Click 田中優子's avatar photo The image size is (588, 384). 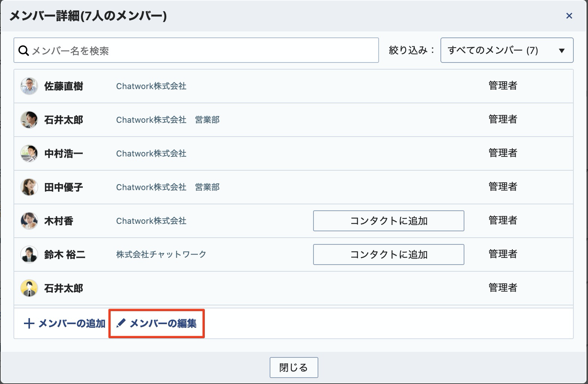point(29,187)
